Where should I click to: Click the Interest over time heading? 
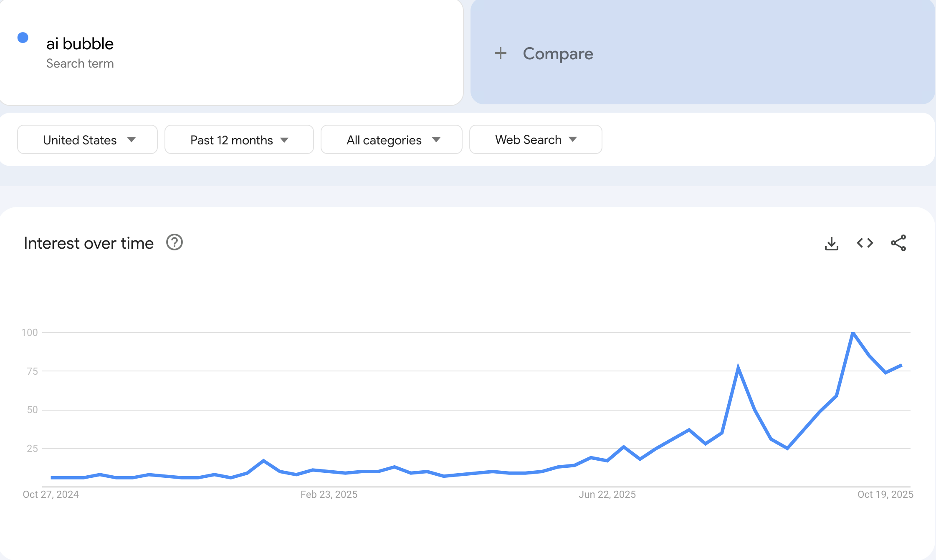pyautogui.click(x=89, y=243)
